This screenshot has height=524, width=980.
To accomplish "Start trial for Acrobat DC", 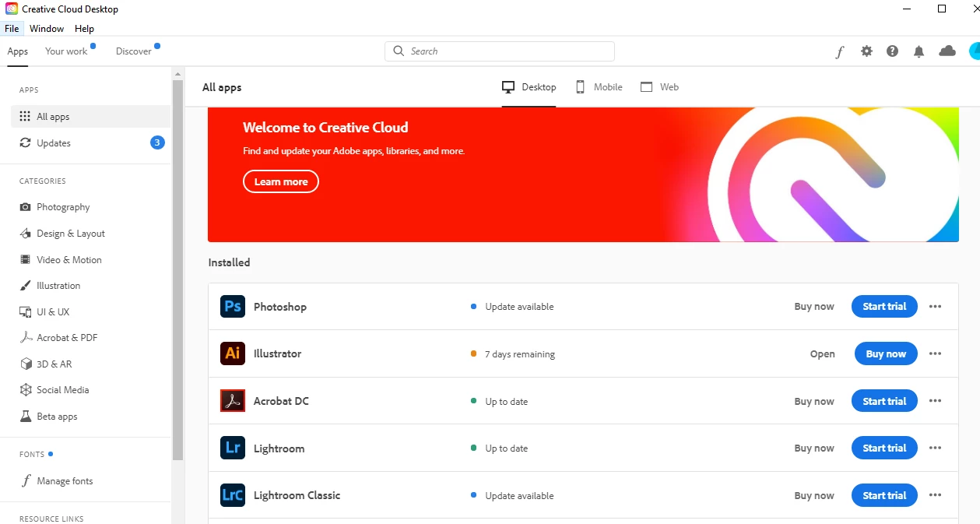I will 884,401.
